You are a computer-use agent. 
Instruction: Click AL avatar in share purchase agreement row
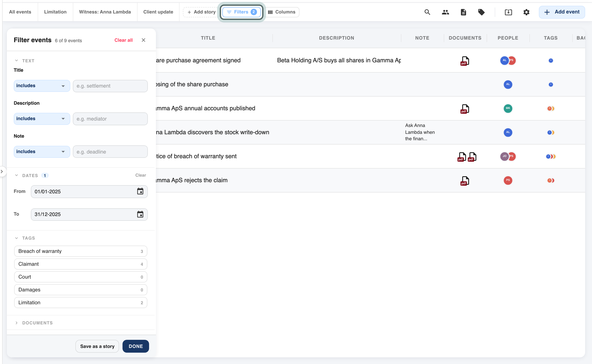[504, 60]
